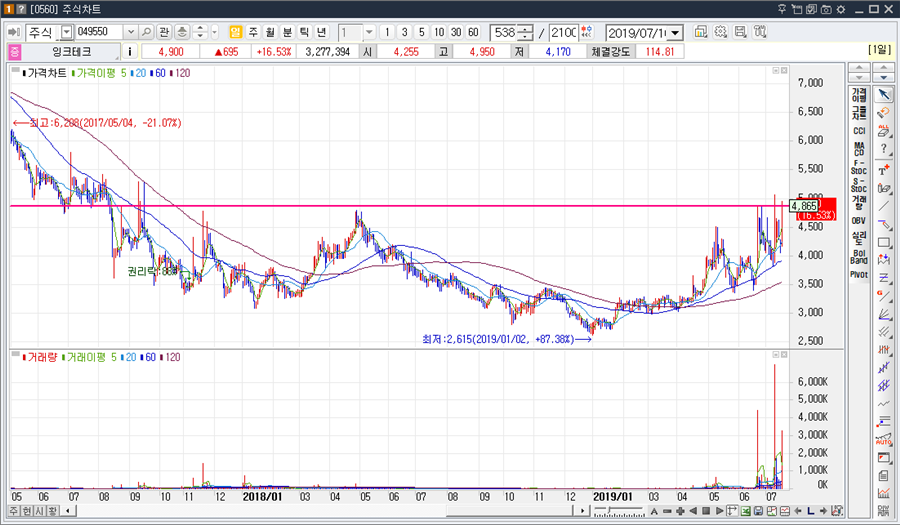Select the 년 yearly period toggle
Viewport: 900px width, 525px height.
click(321, 32)
